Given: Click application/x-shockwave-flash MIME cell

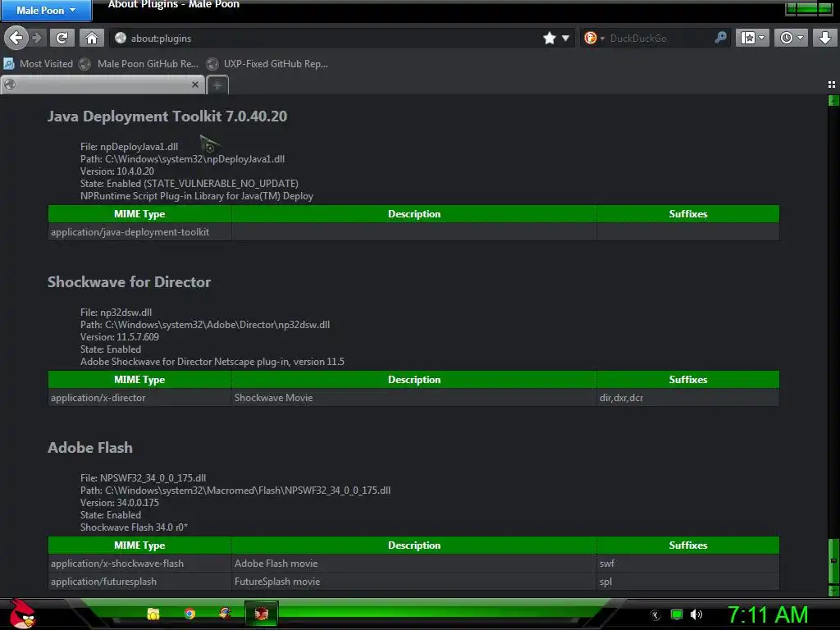Looking at the screenshot, I should coord(139,563).
